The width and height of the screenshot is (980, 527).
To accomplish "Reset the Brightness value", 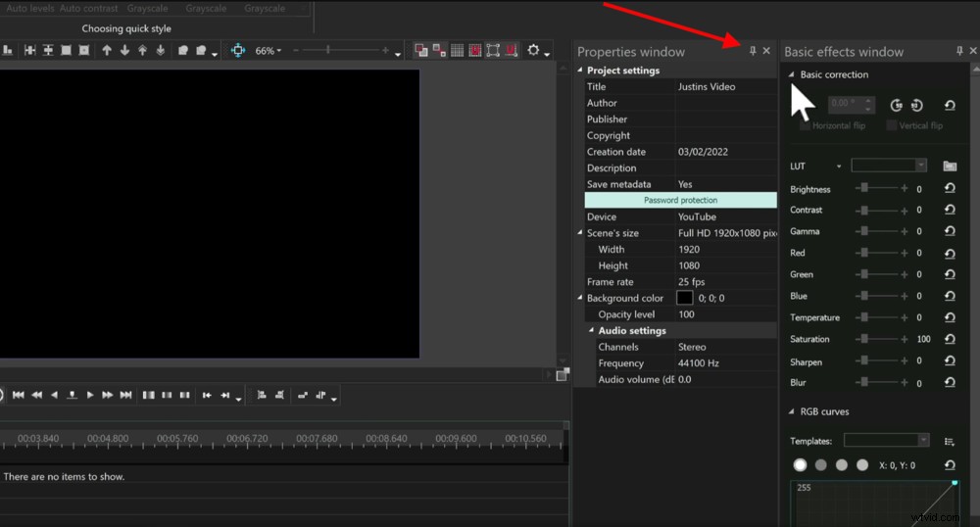I will (x=950, y=188).
